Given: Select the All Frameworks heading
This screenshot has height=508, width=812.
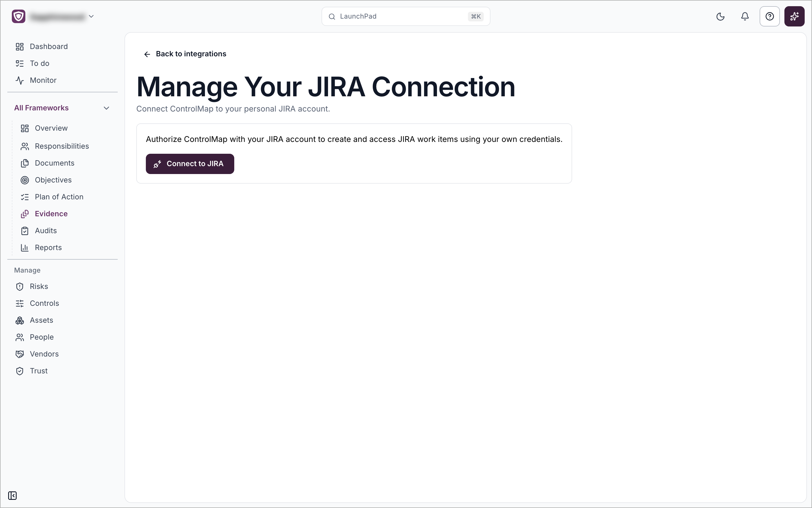Looking at the screenshot, I should [41, 108].
